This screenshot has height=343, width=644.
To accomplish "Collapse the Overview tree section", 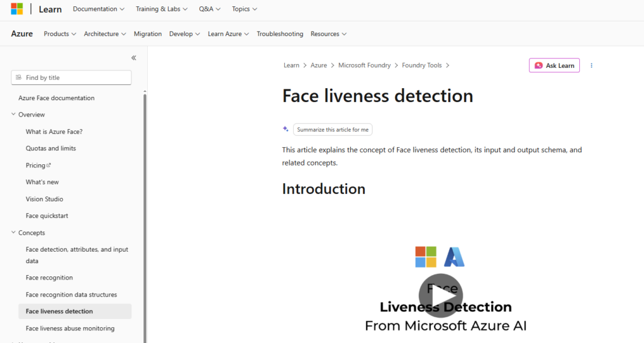I will (x=13, y=114).
